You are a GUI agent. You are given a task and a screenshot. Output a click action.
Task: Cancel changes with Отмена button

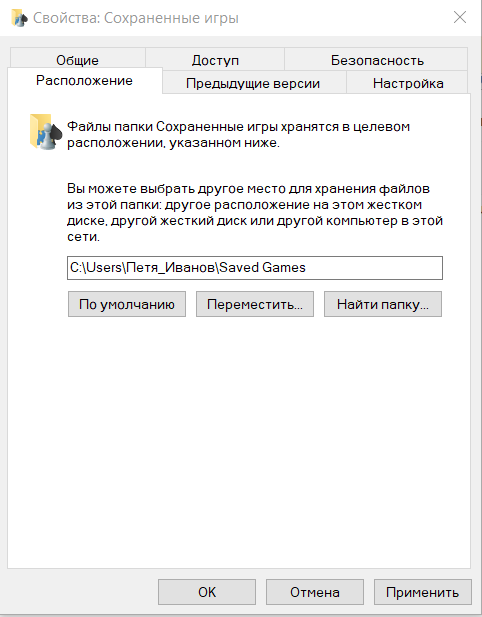pyautogui.click(x=315, y=592)
